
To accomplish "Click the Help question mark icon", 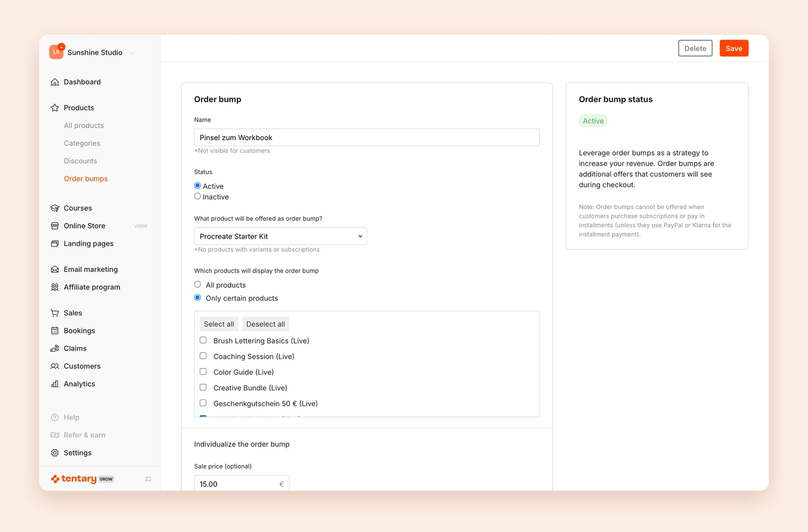I will coord(55,417).
